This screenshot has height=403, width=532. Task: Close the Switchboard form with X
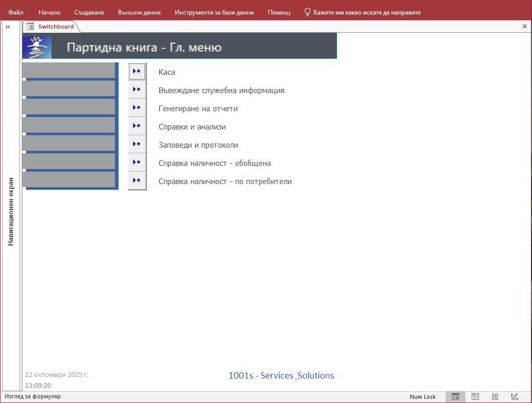coord(524,26)
